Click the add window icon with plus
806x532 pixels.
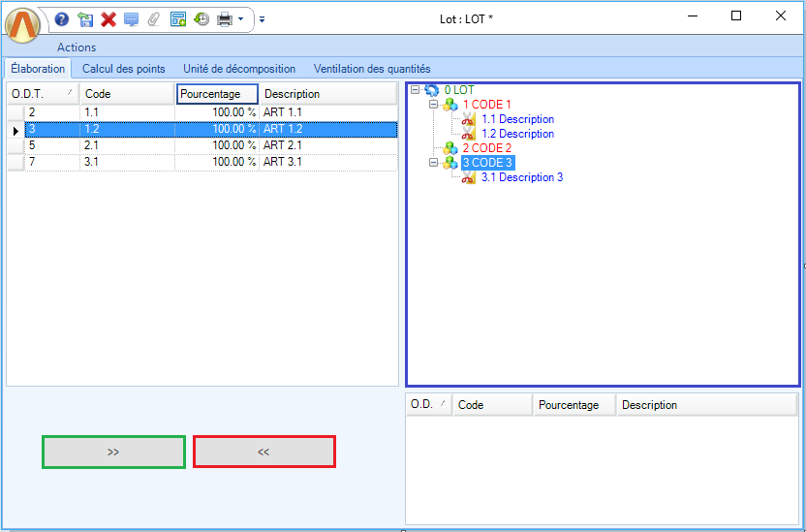click(178, 18)
